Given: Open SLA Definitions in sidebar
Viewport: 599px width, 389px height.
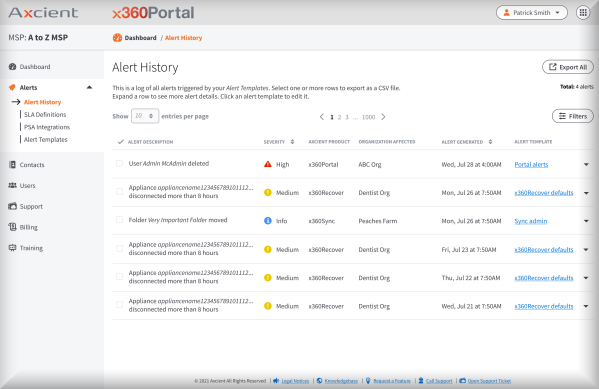Looking at the screenshot, I should (45, 115).
